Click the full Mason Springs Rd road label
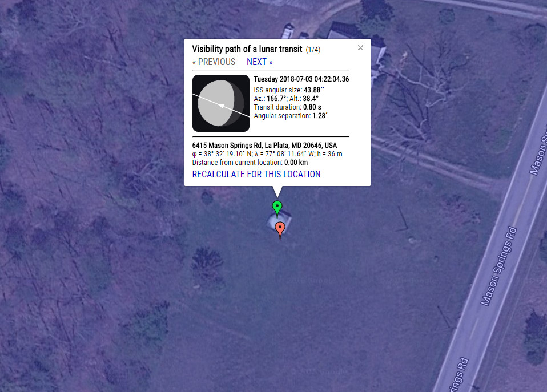 pyautogui.click(x=498, y=266)
